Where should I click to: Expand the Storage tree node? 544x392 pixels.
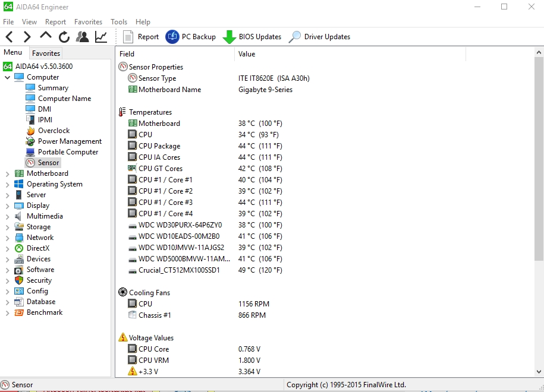tap(7, 227)
